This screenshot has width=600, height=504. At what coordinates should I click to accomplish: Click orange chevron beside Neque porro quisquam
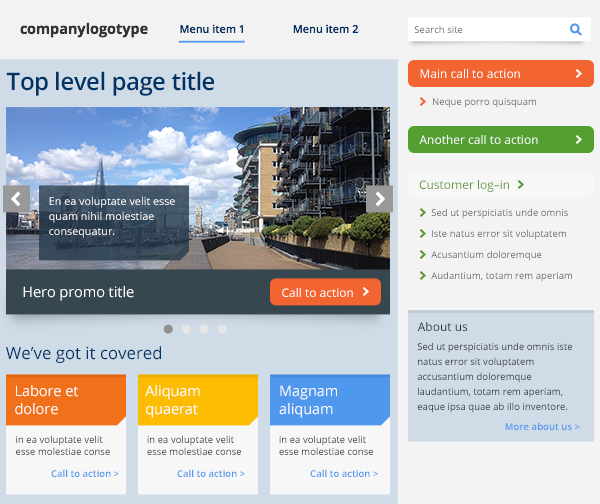(423, 101)
